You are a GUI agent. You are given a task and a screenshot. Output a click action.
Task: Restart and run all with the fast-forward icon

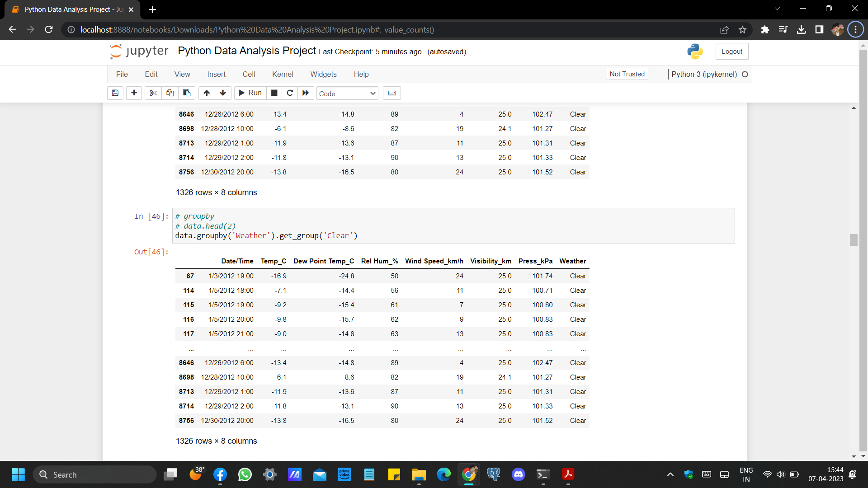(x=306, y=93)
